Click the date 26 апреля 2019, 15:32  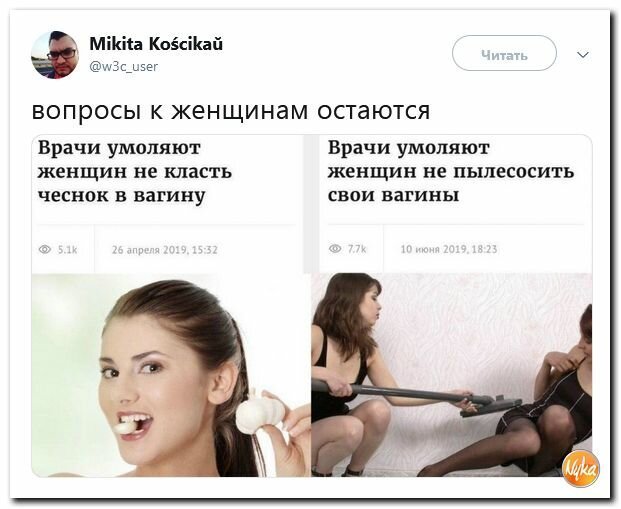(165, 250)
